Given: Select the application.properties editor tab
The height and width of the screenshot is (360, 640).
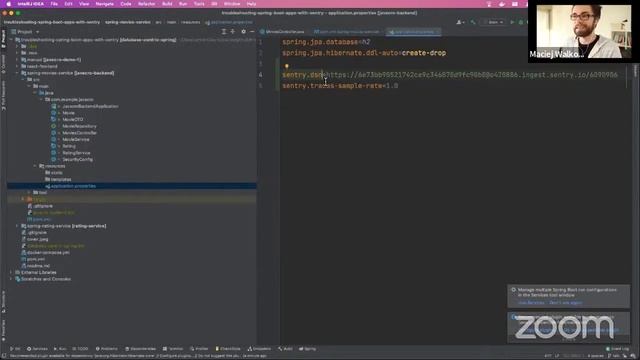Looking at the screenshot, I should click(x=413, y=31).
